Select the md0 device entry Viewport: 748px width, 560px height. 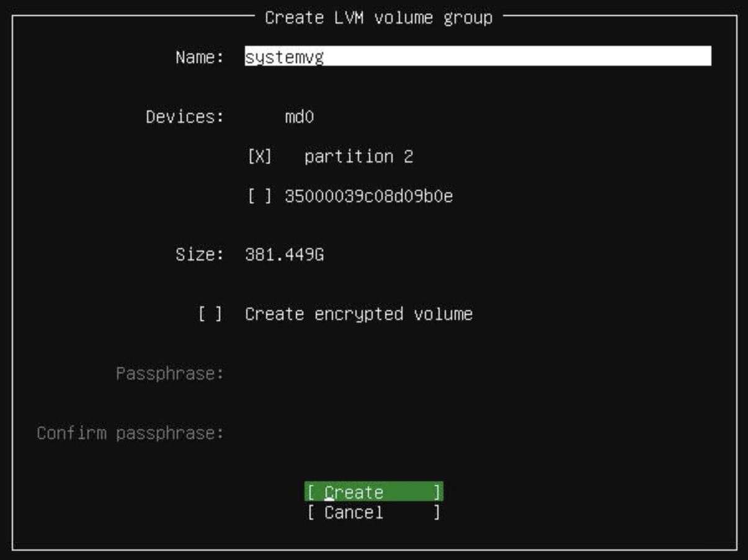tap(299, 117)
